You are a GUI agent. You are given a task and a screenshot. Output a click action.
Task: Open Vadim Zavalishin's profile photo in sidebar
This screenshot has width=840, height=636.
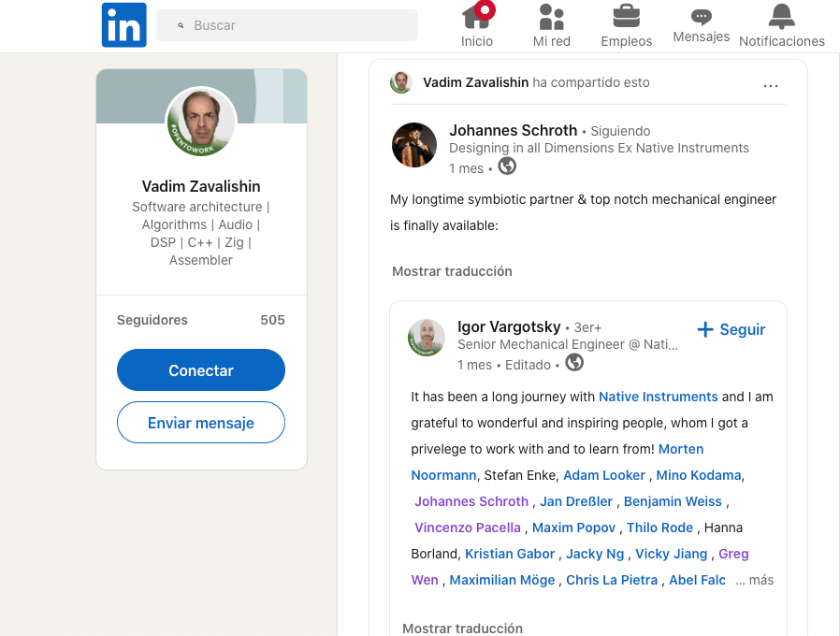[201, 122]
